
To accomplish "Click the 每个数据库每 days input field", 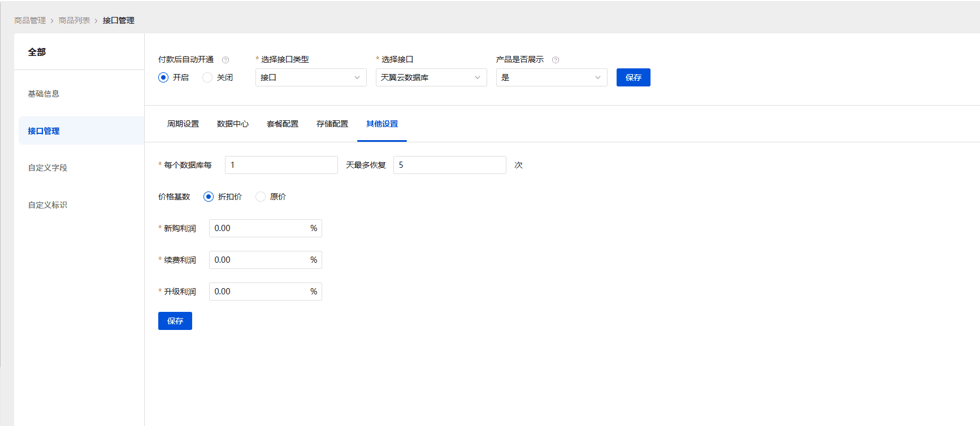I will coord(281,165).
